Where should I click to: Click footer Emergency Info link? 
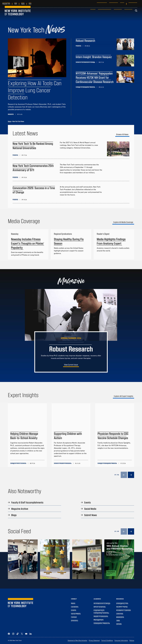(x=122, y=604)
